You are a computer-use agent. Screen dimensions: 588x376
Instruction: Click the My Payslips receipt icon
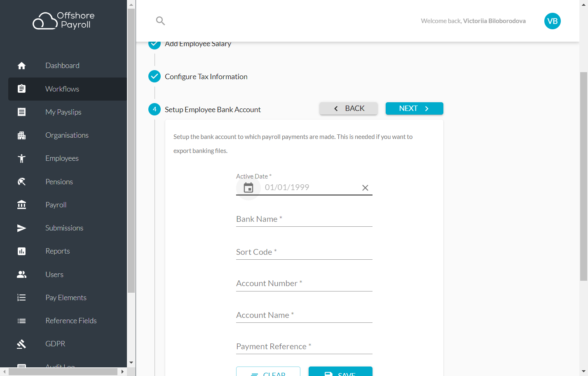(21, 112)
